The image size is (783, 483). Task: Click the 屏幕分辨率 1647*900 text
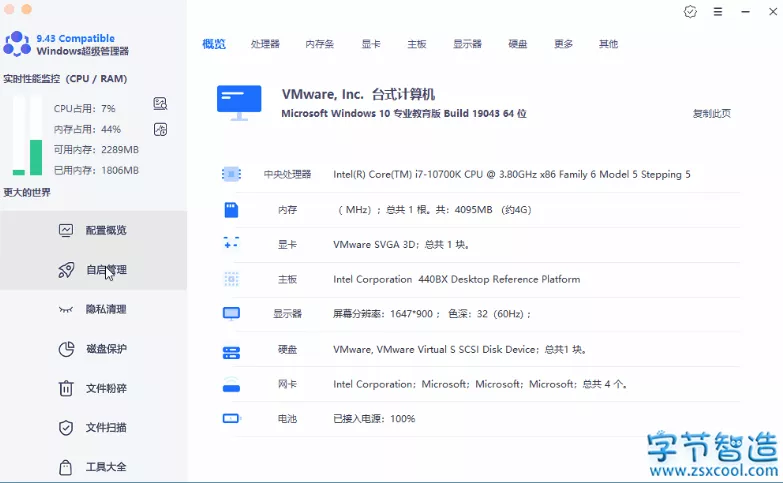click(x=432, y=314)
